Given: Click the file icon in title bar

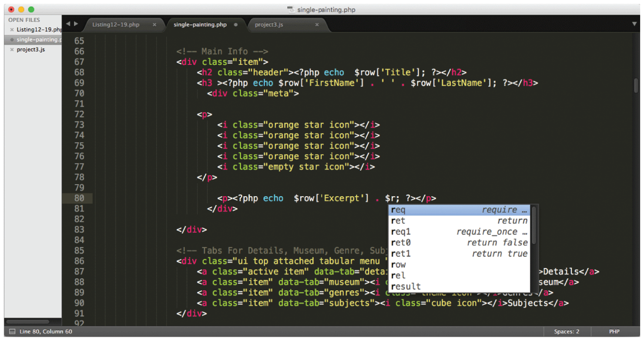Looking at the screenshot, I should click(291, 10).
